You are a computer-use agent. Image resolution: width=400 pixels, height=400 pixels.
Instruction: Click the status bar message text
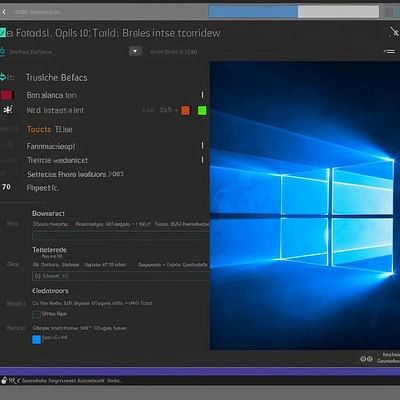tap(72, 380)
